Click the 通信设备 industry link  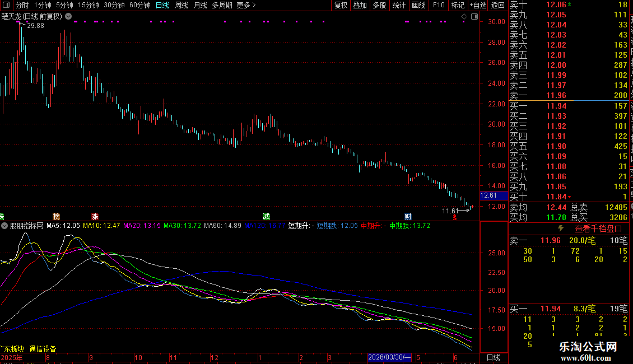(43, 349)
